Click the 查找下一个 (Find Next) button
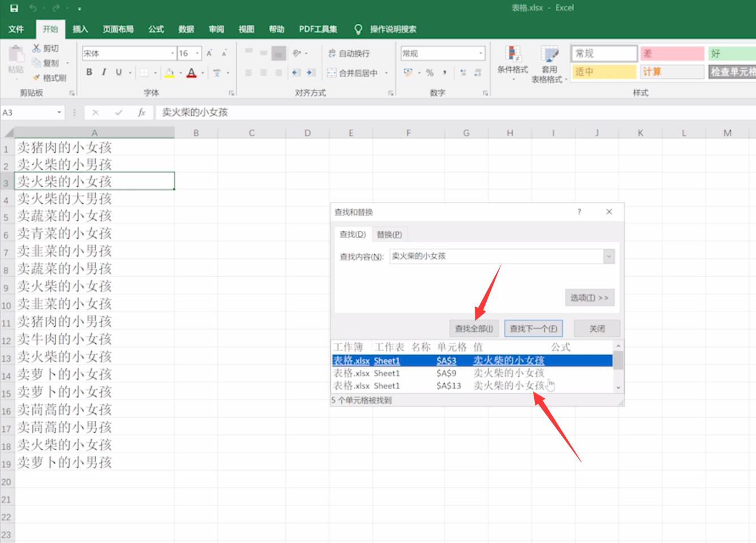This screenshot has width=756, height=543. [533, 328]
